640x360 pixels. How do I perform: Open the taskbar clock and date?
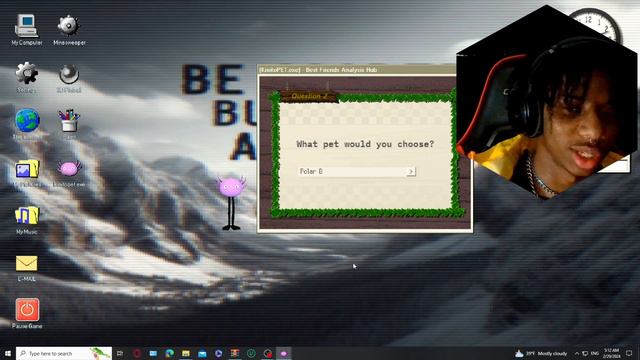[611, 353]
